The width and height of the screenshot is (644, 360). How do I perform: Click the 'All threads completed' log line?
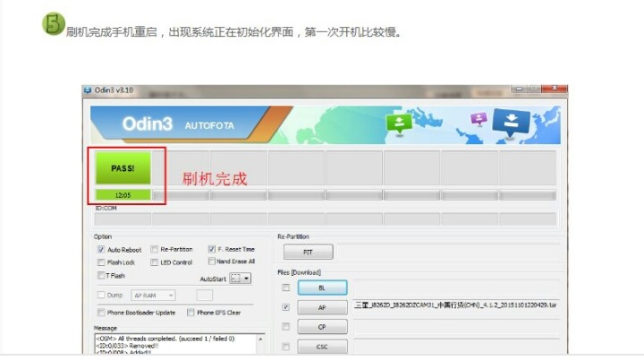165,339
